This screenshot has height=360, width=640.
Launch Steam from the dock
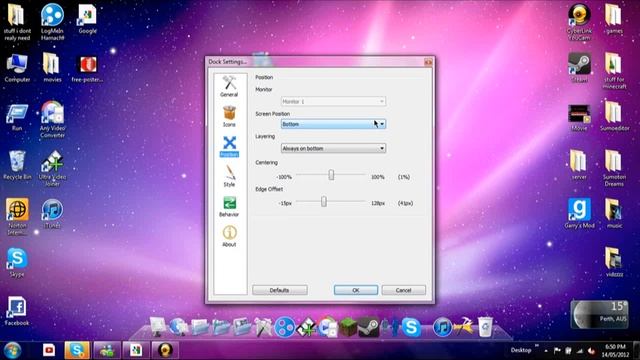pyautogui.click(x=368, y=327)
